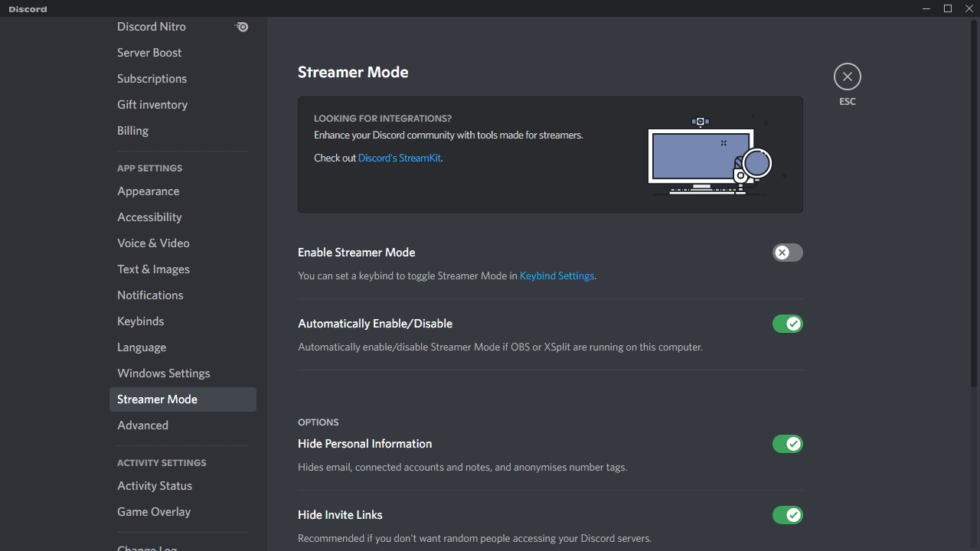Disable Hide Personal Information toggle

(x=788, y=444)
